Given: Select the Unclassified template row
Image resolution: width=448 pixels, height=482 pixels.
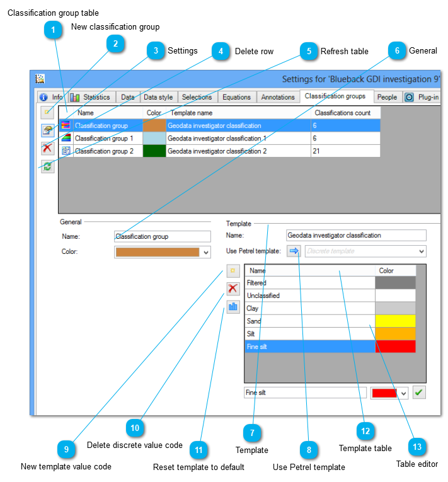Looking at the screenshot, I should coord(310,296).
